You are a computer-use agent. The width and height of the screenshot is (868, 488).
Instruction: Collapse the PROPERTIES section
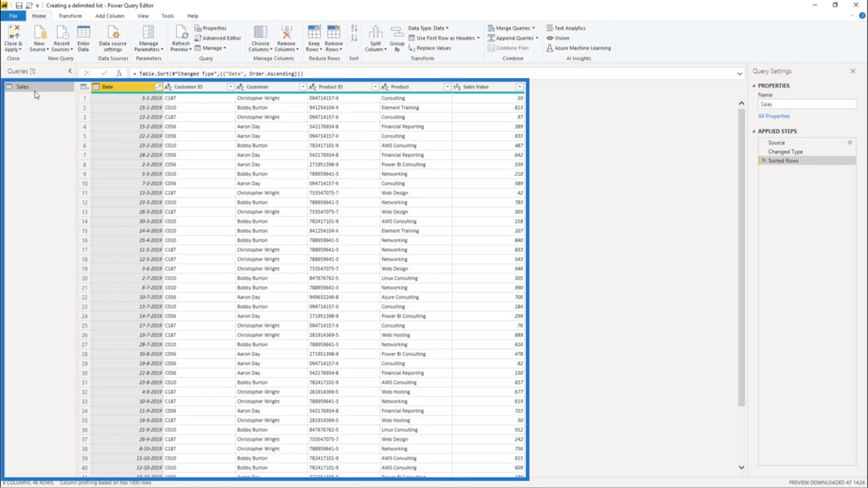pos(754,86)
